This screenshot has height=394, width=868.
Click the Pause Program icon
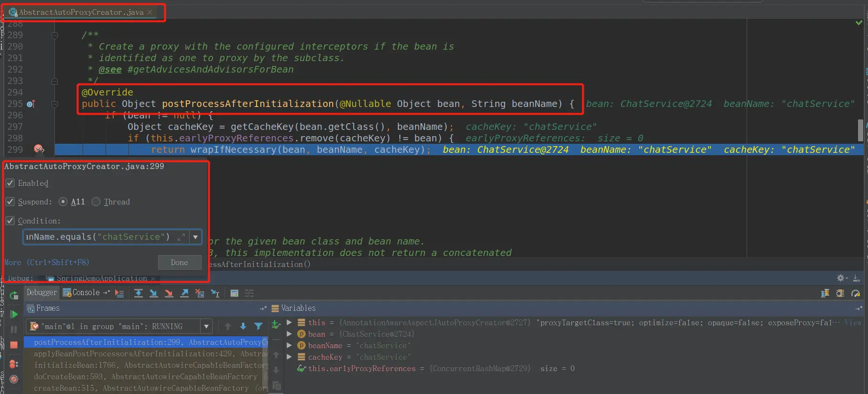click(14, 329)
